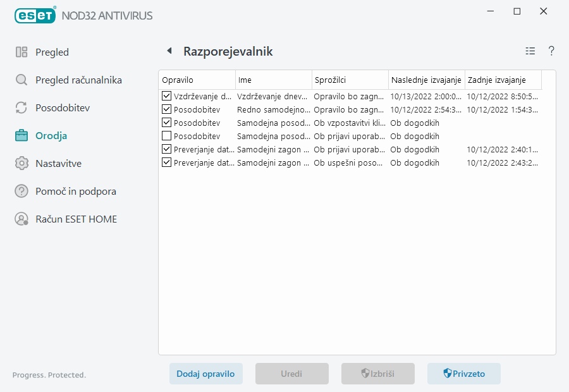Open the list menu icon above the scheduler
Viewport: 569px width, 392px height.
click(x=530, y=51)
